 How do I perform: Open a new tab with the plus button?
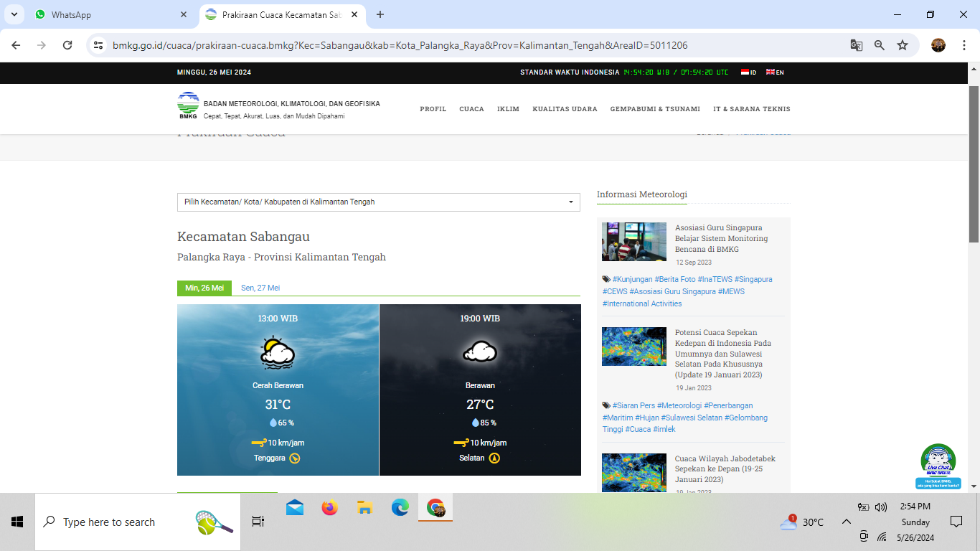pos(380,14)
